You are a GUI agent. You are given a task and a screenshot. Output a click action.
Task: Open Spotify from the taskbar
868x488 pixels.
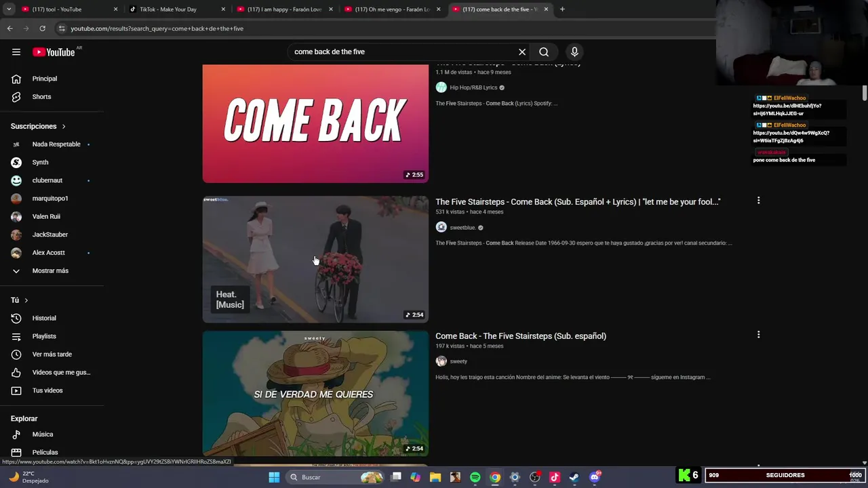(475, 477)
